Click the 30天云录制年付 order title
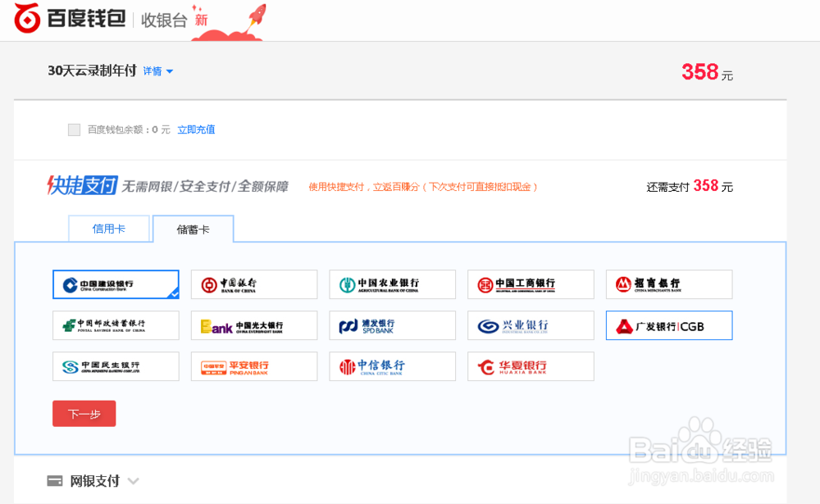820x504 pixels. (92, 70)
